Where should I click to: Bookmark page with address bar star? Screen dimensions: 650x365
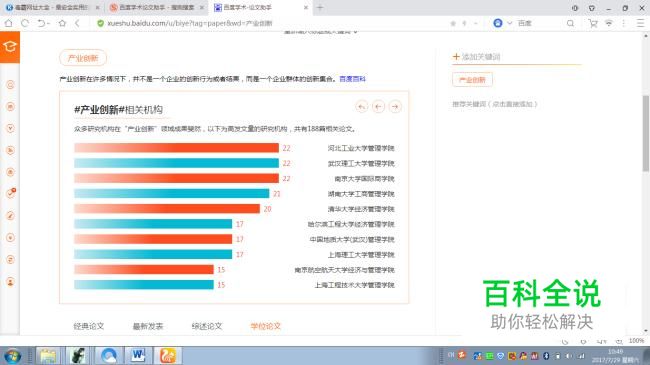[453, 24]
